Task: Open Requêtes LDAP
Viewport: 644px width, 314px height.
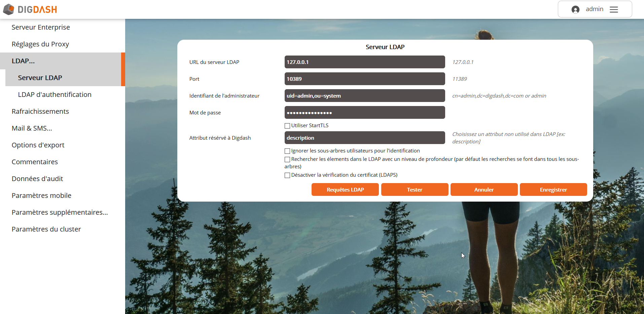Action: pyautogui.click(x=345, y=189)
